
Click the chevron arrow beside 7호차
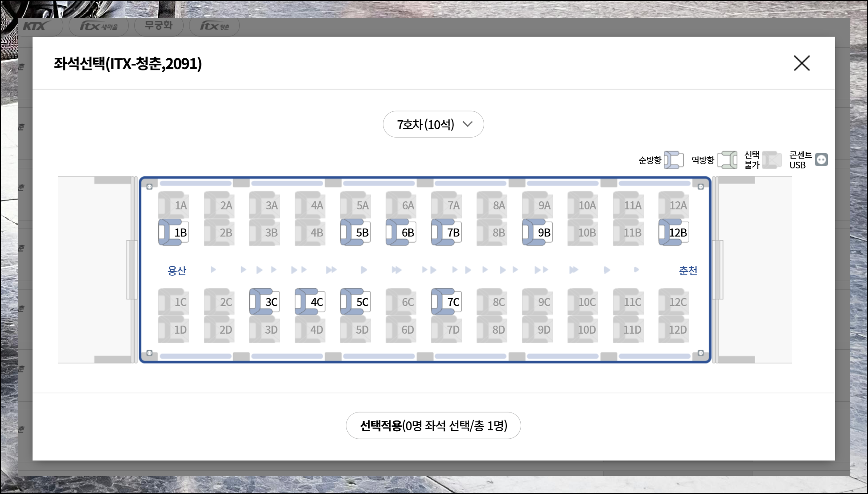[467, 124]
